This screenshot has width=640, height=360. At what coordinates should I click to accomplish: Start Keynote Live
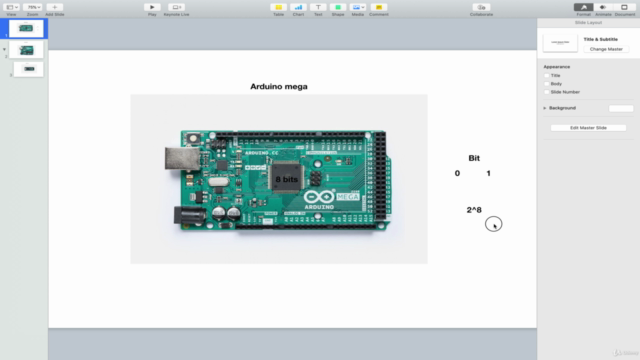pyautogui.click(x=176, y=7)
